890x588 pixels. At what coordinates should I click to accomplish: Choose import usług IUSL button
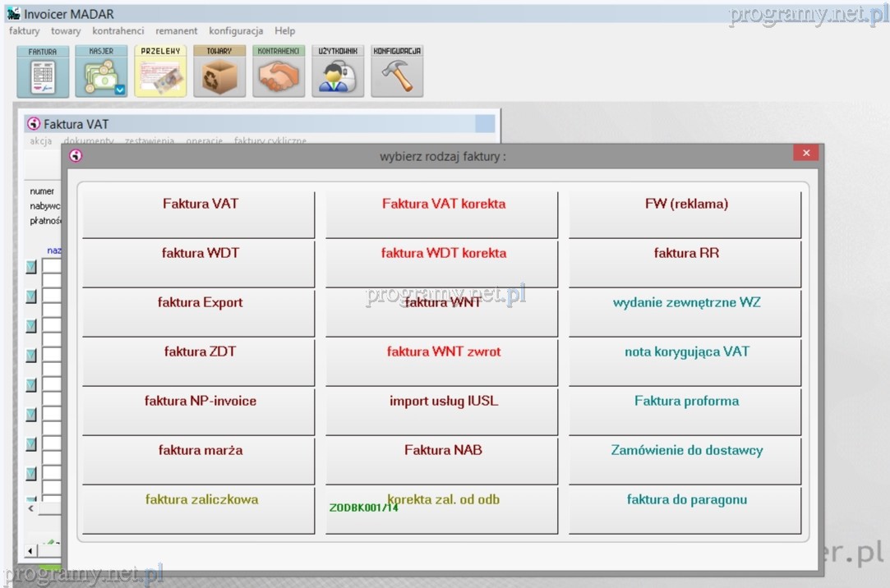[442, 411]
